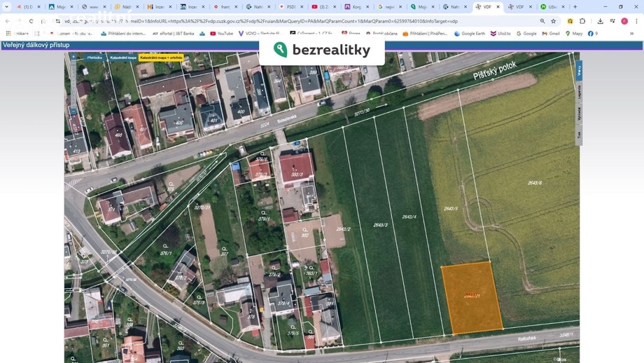Click parcel label 2643/6 on the map
The width and height of the screenshot is (644, 363).
pos(534,183)
